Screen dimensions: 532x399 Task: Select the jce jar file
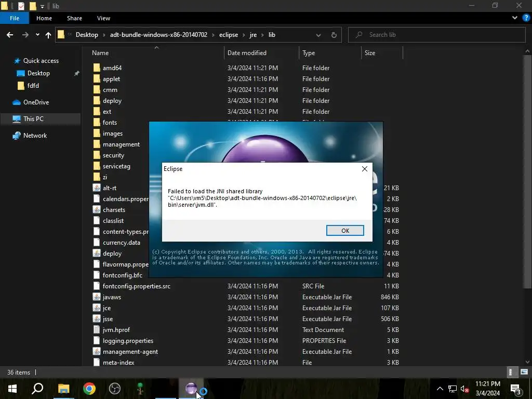(x=107, y=308)
